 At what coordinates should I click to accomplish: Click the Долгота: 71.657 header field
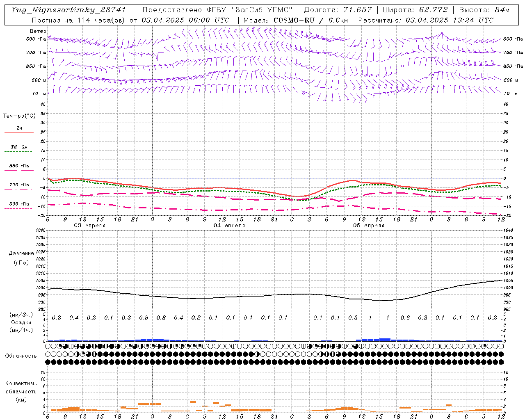338,10
